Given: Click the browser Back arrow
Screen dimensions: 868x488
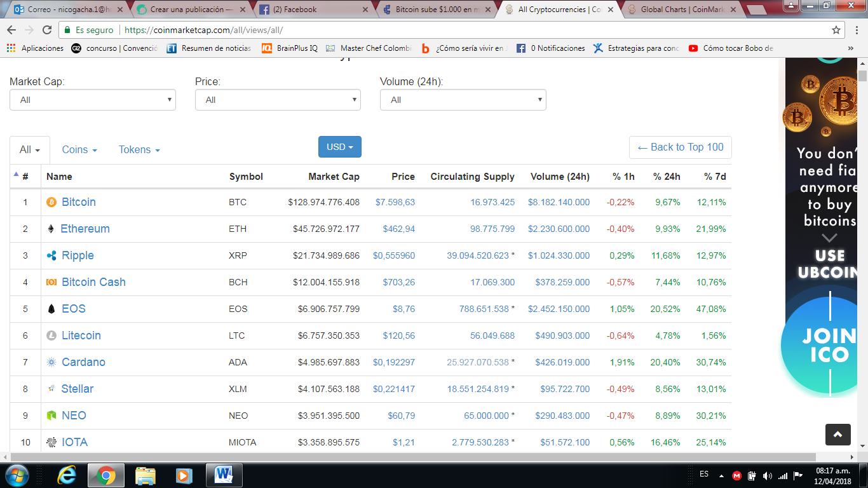Looking at the screenshot, I should pos(12,30).
